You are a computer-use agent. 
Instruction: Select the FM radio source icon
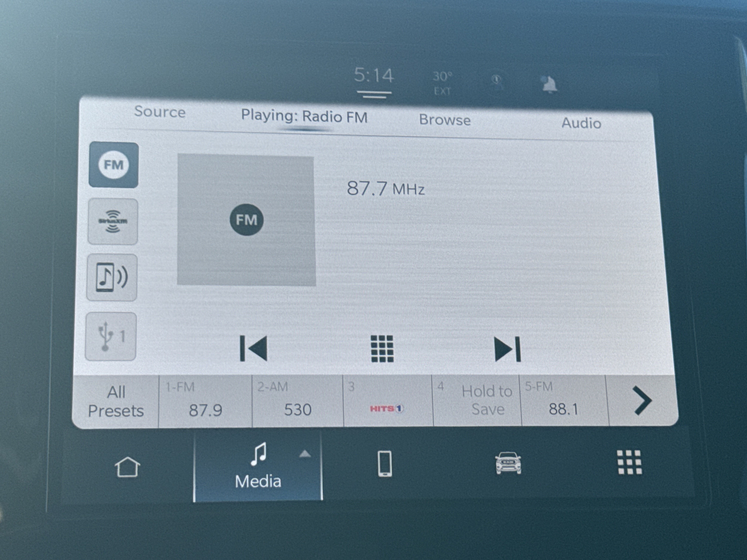(114, 165)
